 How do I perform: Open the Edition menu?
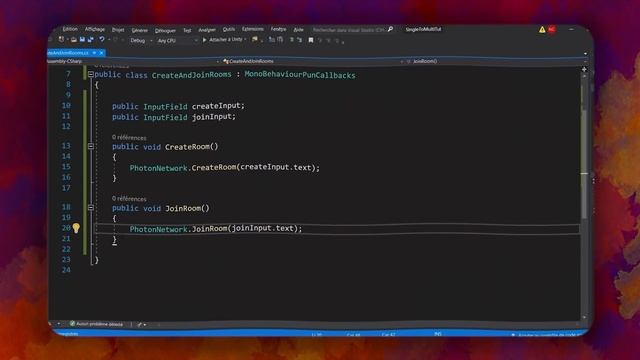(70, 29)
